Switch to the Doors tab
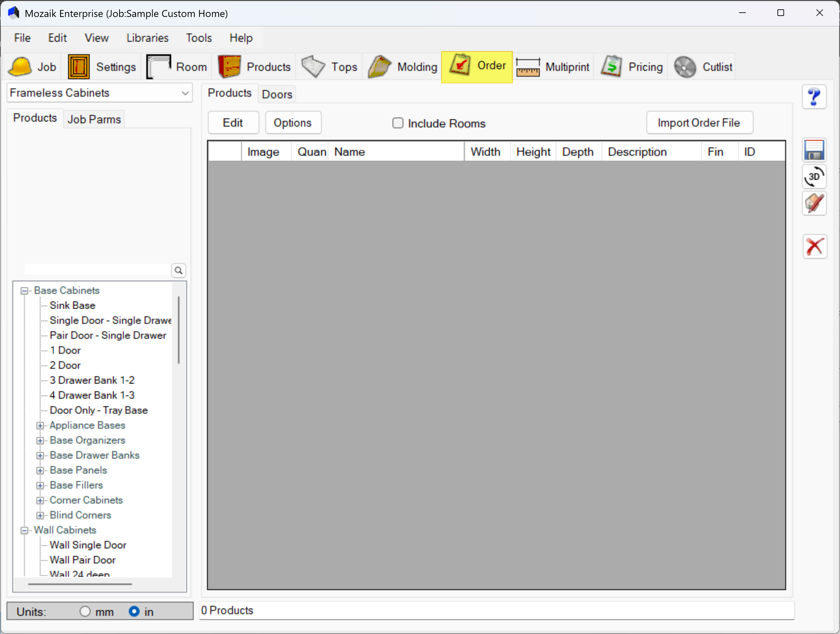 pos(277,95)
